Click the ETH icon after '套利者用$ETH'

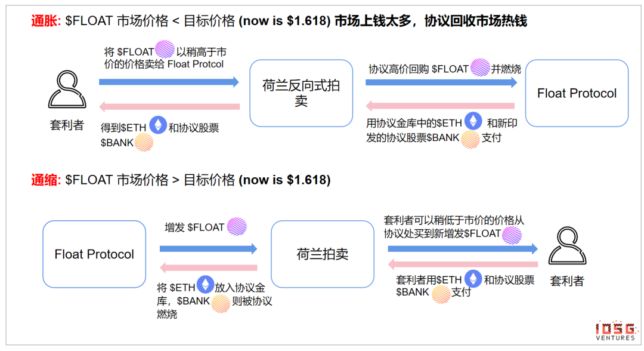[x=473, y=279]
